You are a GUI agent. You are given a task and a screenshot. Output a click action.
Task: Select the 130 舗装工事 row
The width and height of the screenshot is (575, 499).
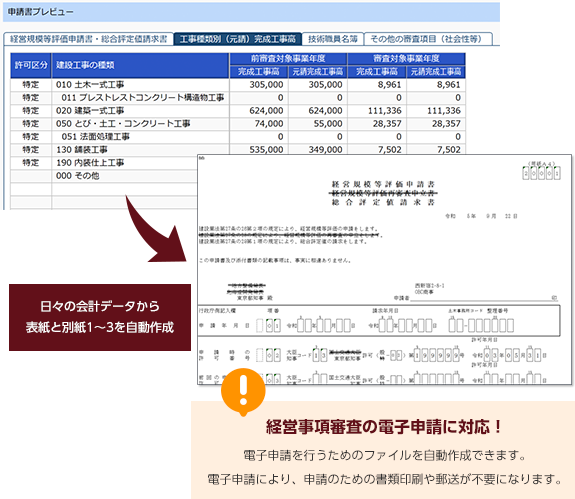pos(238,150)
